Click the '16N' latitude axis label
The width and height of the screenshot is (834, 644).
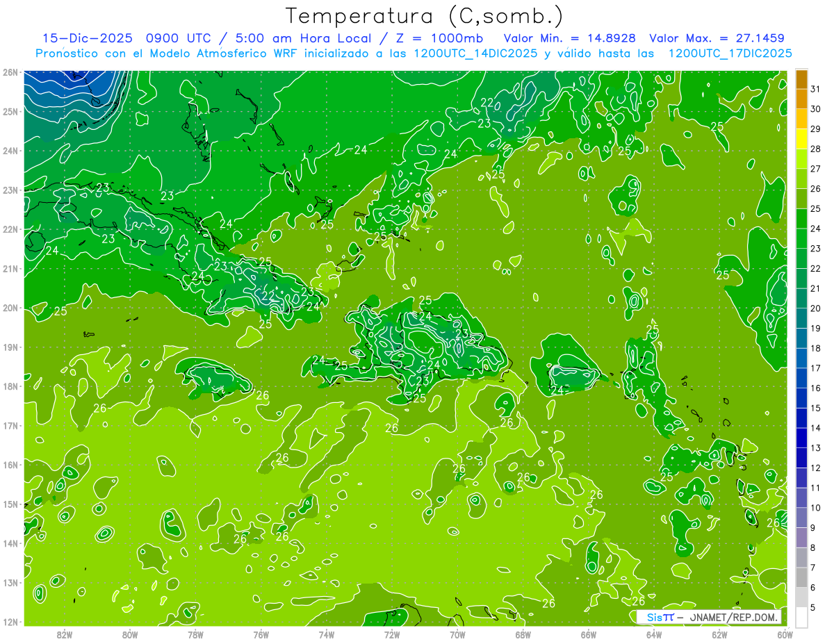(x=10, y=465)
